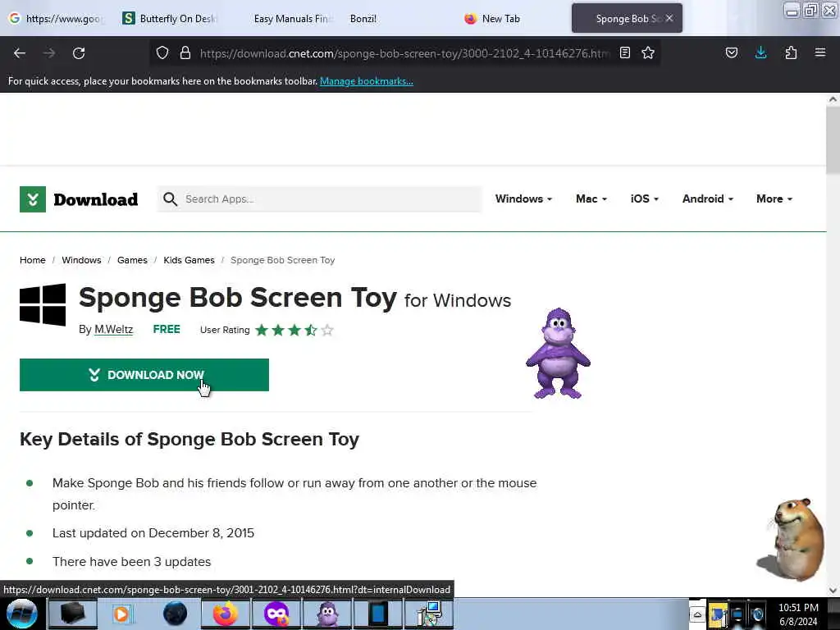Switch to the Easy Manuals Finder tab

286,18
